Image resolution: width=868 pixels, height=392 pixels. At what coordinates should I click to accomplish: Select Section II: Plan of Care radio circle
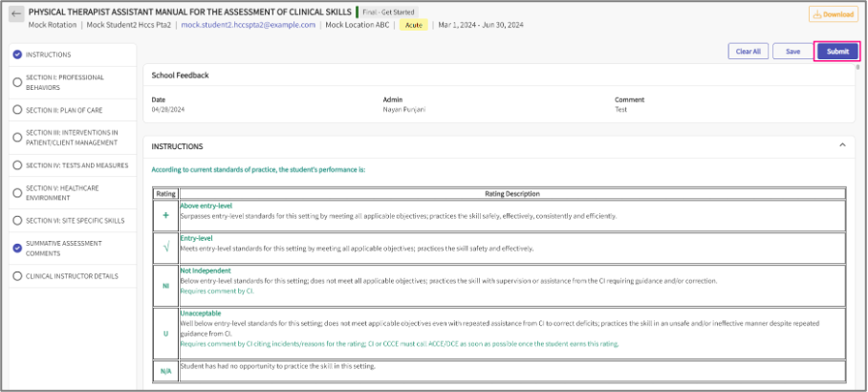pyautogui.click(x=17, y=110)
